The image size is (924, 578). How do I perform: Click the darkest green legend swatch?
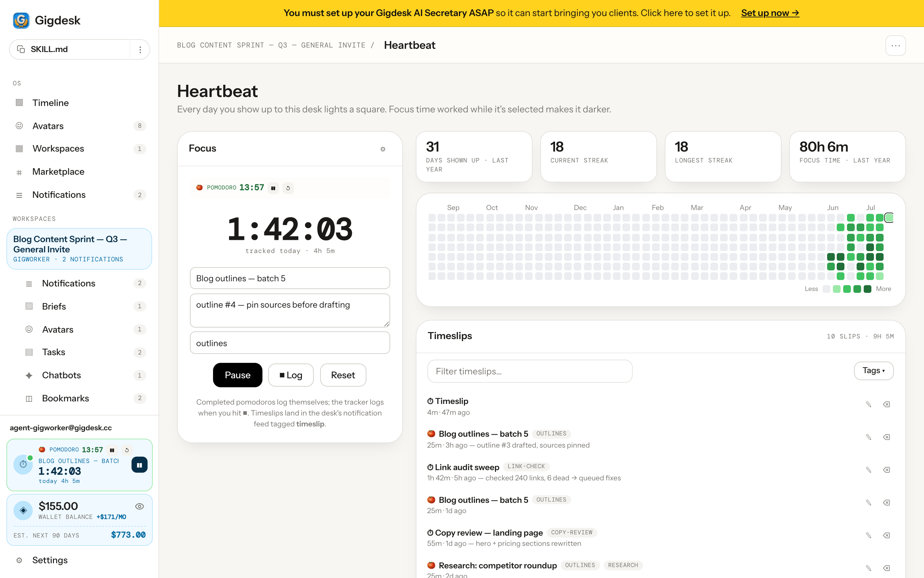pyautogui.click(x=867, y=289)
